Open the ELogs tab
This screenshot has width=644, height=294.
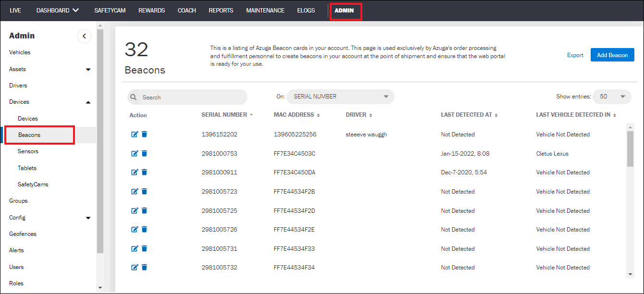(306, 10)
